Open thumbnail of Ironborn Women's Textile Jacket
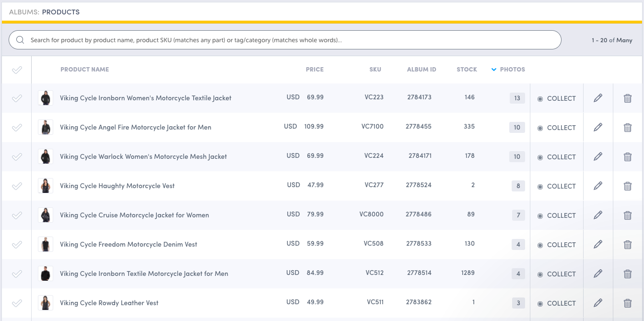The height and width of the screenshot is (321, 644). (x=46, y=98)
